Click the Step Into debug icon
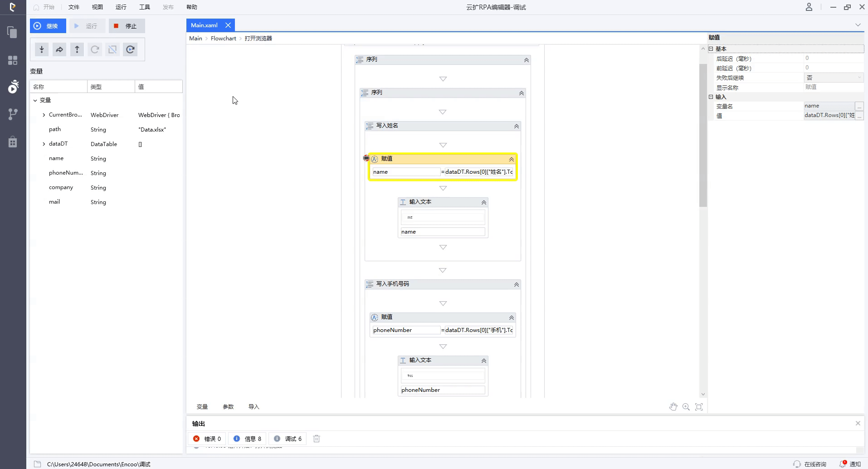868x469 pixels. 42,49
